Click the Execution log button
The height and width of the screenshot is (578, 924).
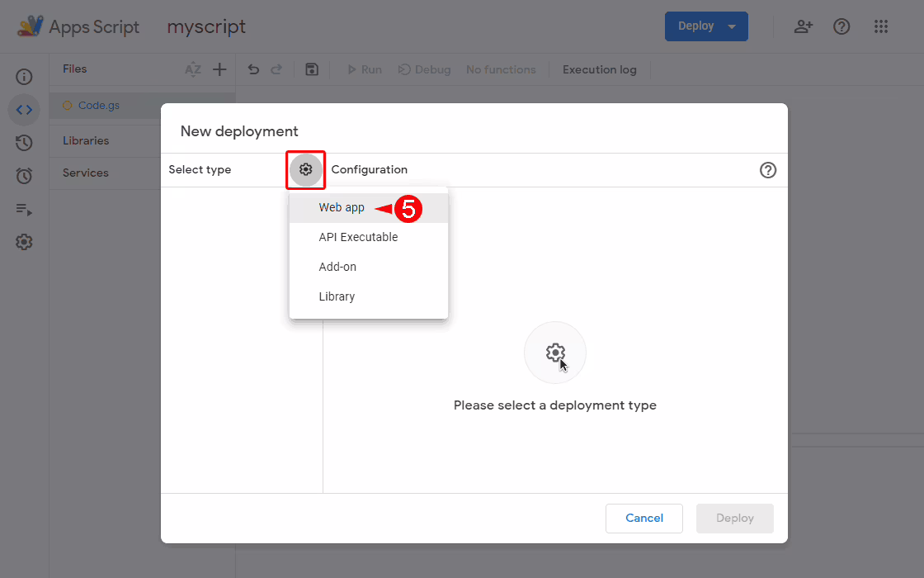(600, 70)
